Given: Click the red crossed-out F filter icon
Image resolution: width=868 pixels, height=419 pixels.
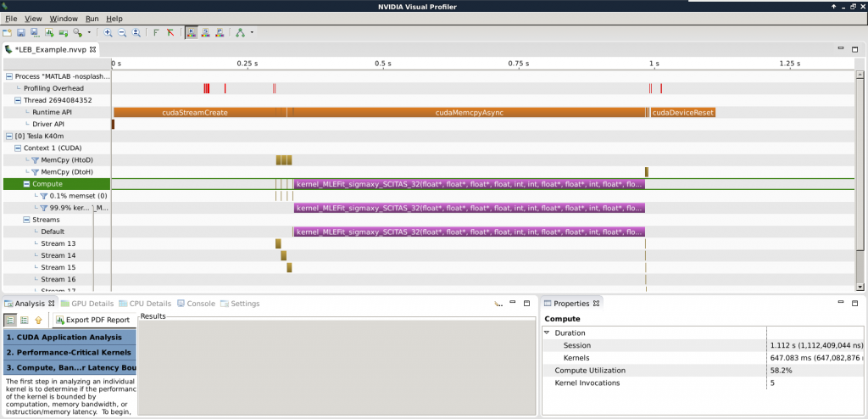Looking at the screenshot, I should click(170, 32).
